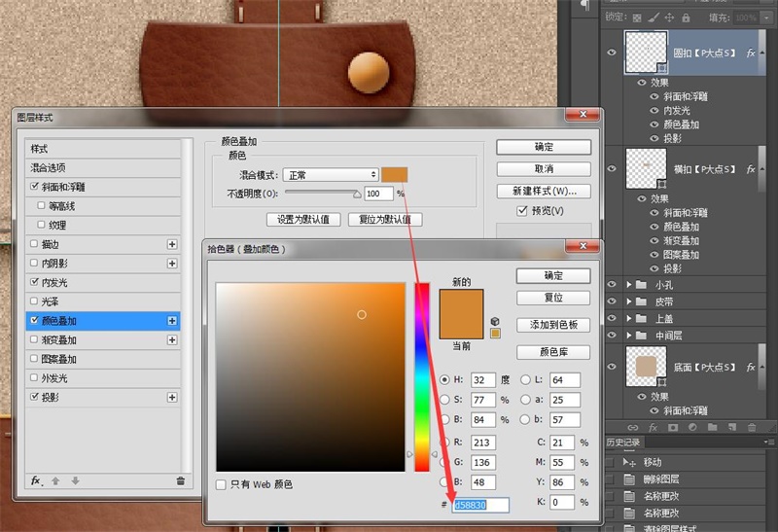The width and height of the screenshot is (778, 532).
Task: Click the fx menu icon in Layer Style dialog
Action: [x=36, y=480]
